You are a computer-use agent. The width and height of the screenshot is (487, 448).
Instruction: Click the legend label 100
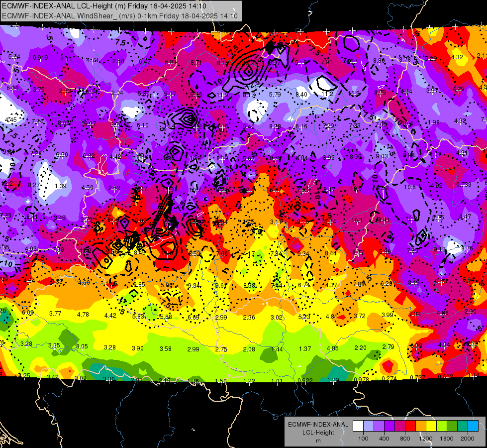coord(363,439)
